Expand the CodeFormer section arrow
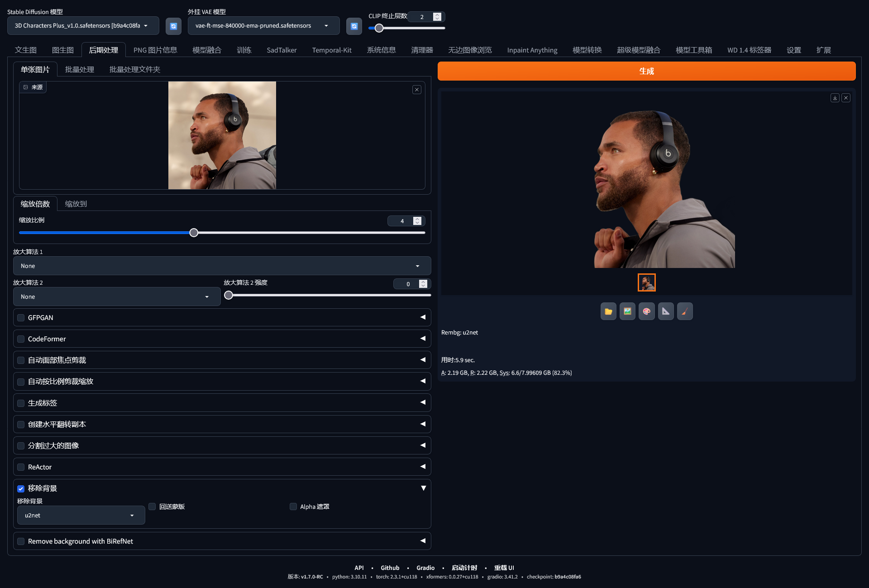869x588 pixels. [423, 339]
